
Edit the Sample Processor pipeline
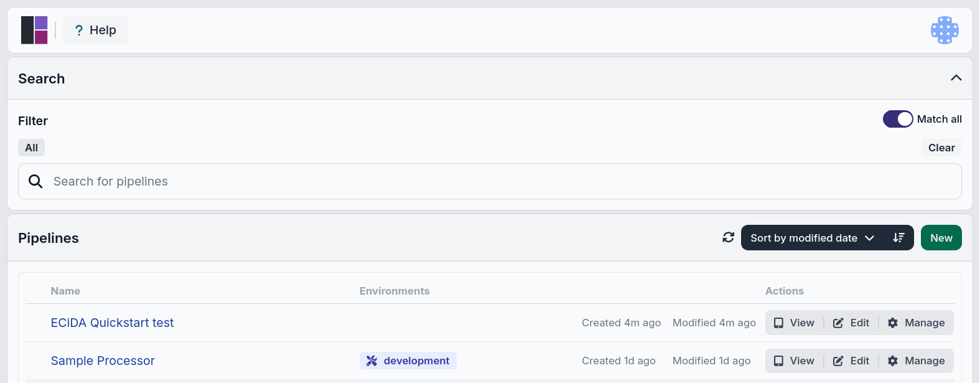pos(851,361)
